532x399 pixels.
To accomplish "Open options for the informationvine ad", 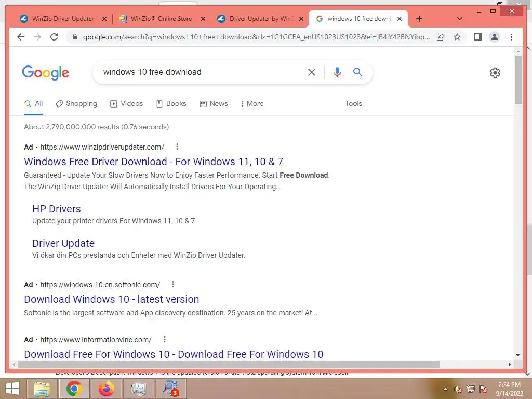I will [x=164, y=339].
